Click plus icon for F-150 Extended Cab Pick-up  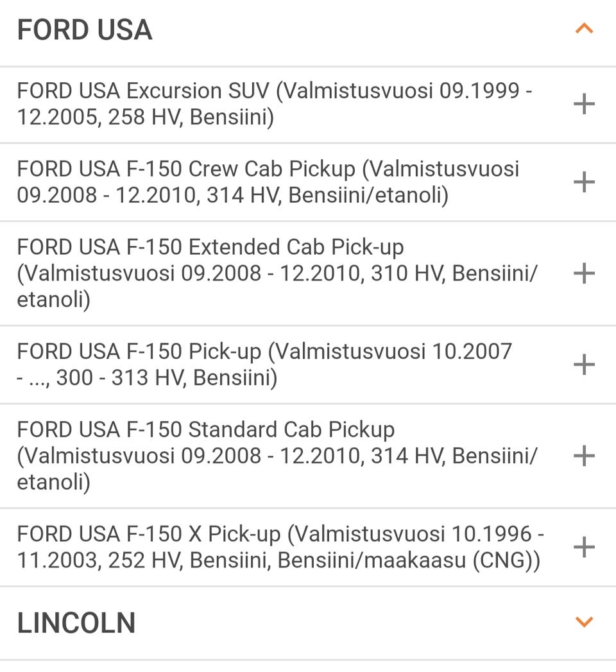(x=584, y=273)
